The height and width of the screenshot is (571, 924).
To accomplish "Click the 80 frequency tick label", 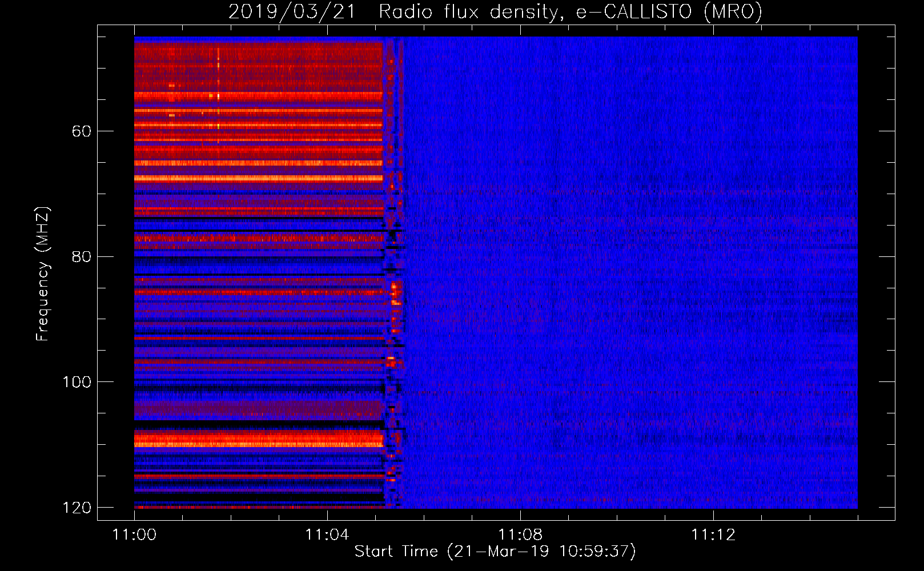I will 81,256.
